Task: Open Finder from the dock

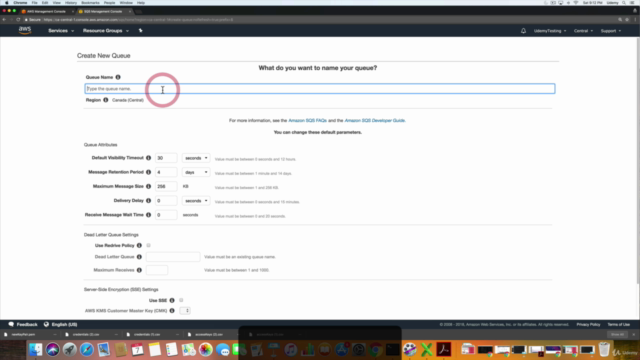Action: point(36,350)
